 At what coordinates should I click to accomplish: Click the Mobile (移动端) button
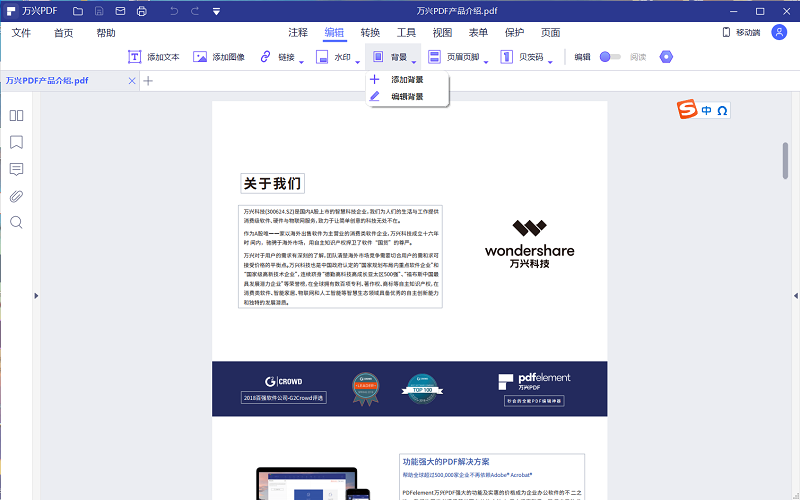click(x=740, y=32)
